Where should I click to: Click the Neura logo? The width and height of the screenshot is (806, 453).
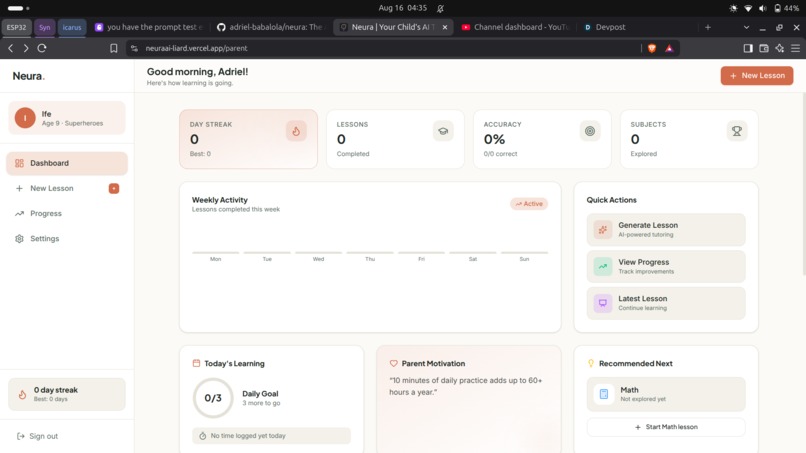(29, 76)
